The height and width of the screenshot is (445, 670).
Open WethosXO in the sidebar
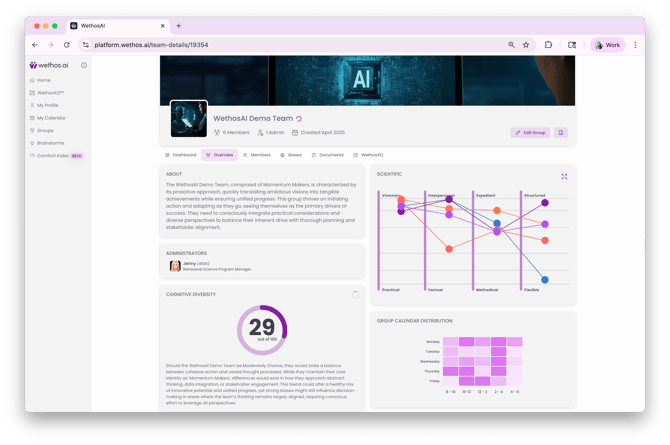(x=50, y=93)
